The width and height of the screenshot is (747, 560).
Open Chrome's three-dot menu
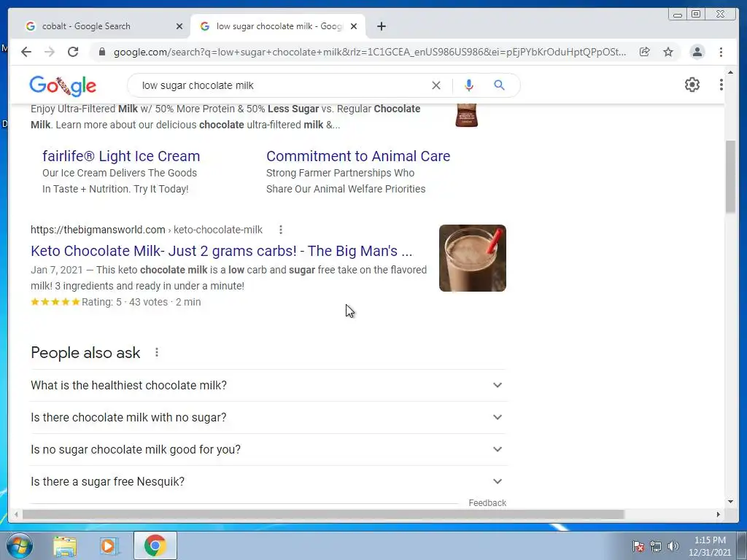(721, 52)
